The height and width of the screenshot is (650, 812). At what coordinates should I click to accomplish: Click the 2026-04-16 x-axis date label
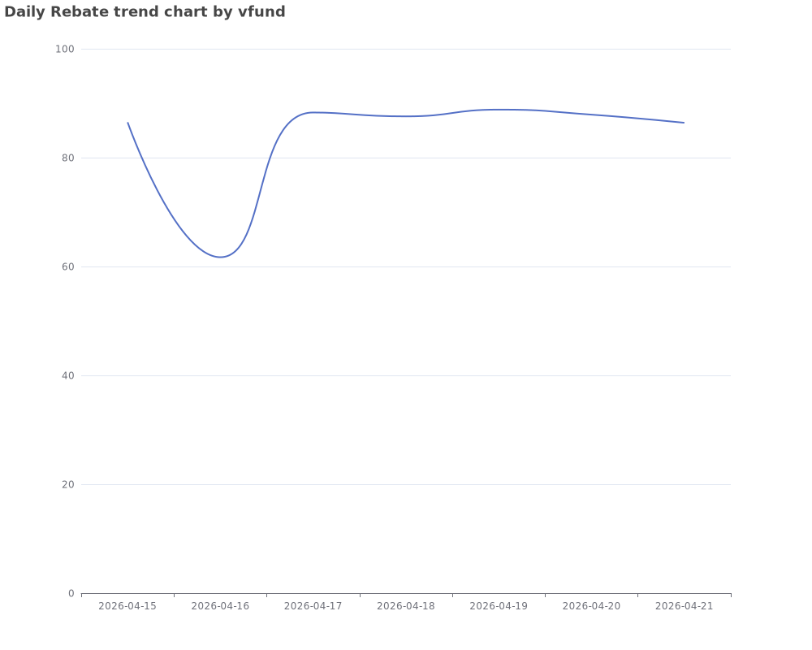point(220,606)
